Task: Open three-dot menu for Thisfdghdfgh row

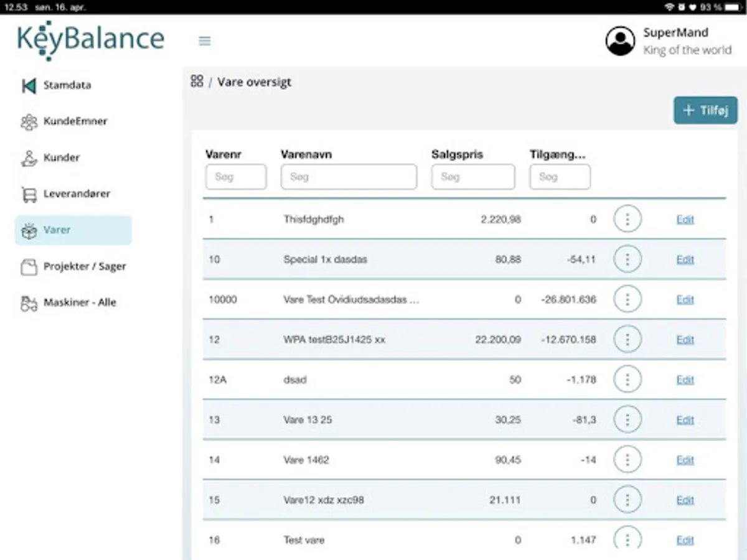Action: tap(627, 219)
